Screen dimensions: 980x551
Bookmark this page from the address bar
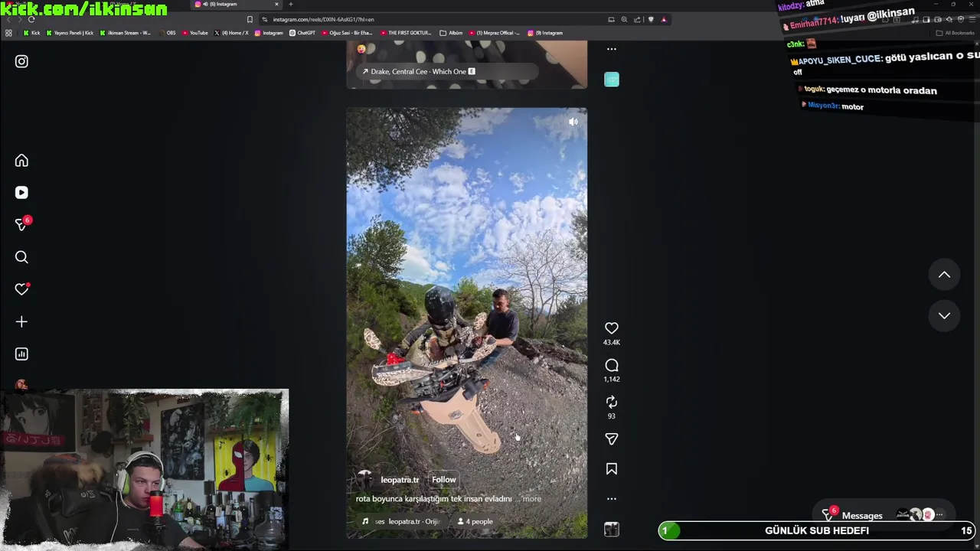pos(250,19)
